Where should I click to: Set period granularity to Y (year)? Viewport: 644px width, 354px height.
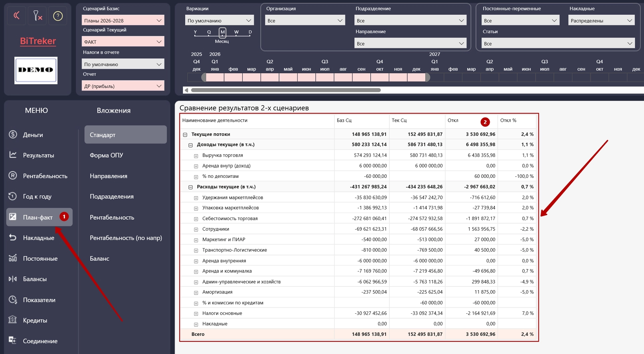[x=195, y=32]
